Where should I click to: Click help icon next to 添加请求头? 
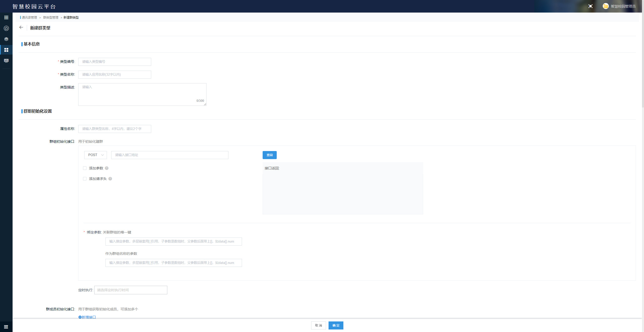click(x=110, y=179)
